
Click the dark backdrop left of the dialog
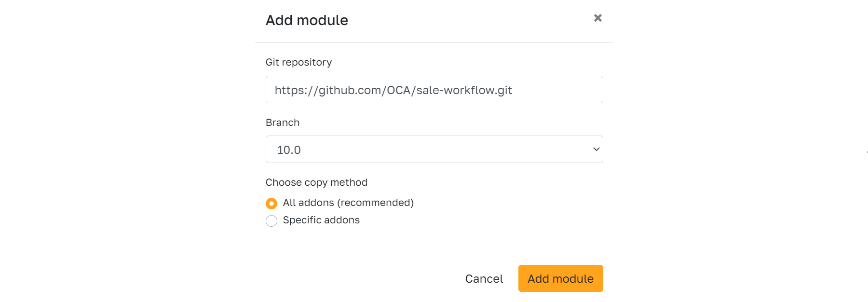click(x=125, y=151)
